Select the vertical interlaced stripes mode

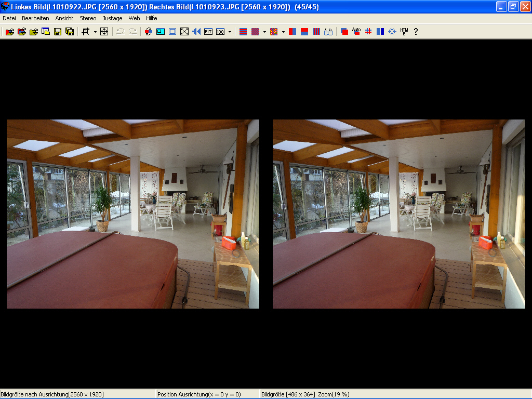point(316,32)
